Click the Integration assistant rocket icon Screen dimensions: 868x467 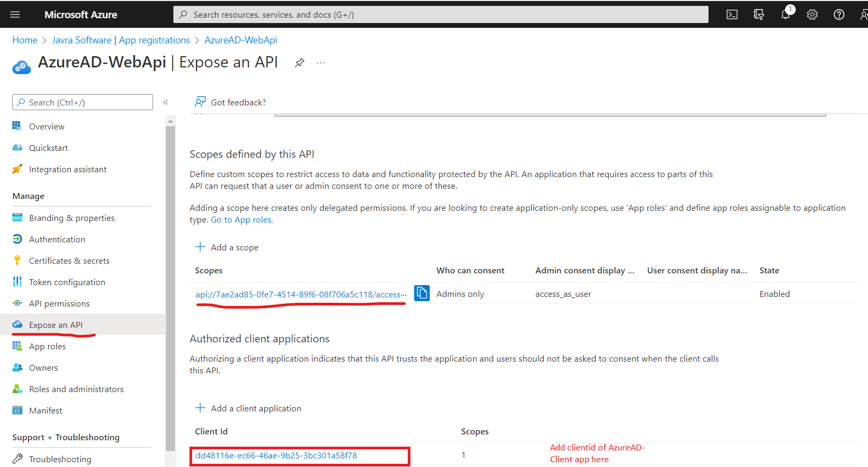coord(17,169)
